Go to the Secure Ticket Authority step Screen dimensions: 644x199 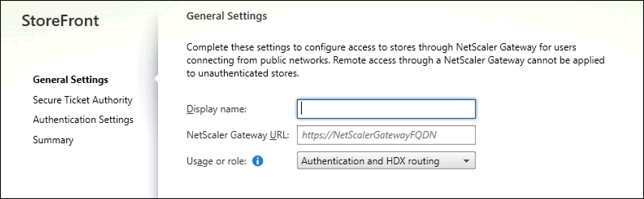pos(82,100)
